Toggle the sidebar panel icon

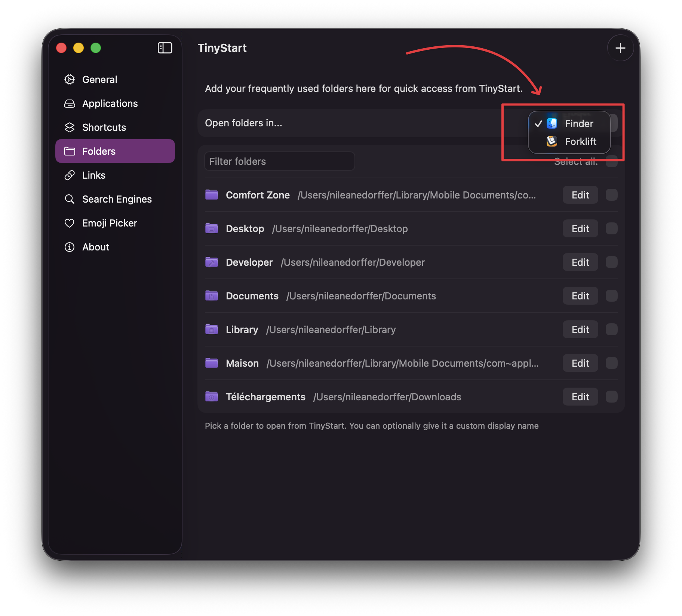165,48
